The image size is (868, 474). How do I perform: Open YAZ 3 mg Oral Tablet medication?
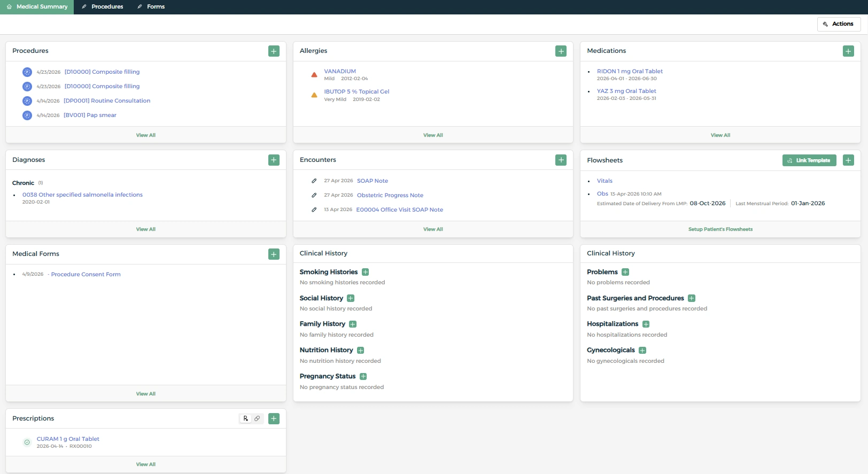click(x=626, y=91)
